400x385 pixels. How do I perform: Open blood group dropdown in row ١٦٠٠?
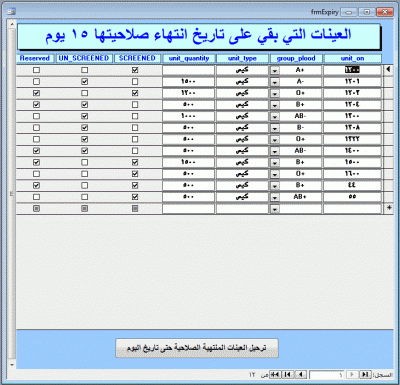click(275, 174)
